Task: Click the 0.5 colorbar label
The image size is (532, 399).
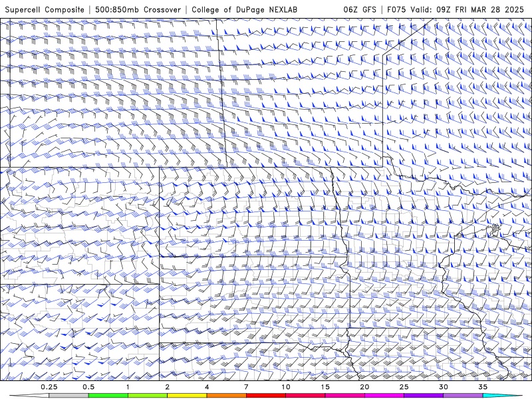Action: (x=88, y=387)
